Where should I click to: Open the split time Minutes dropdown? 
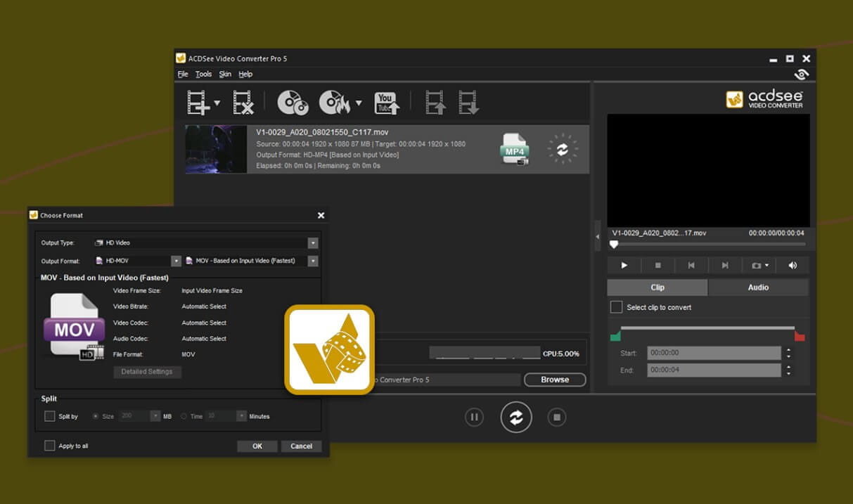pyautogui.click(x=242, y=416)
